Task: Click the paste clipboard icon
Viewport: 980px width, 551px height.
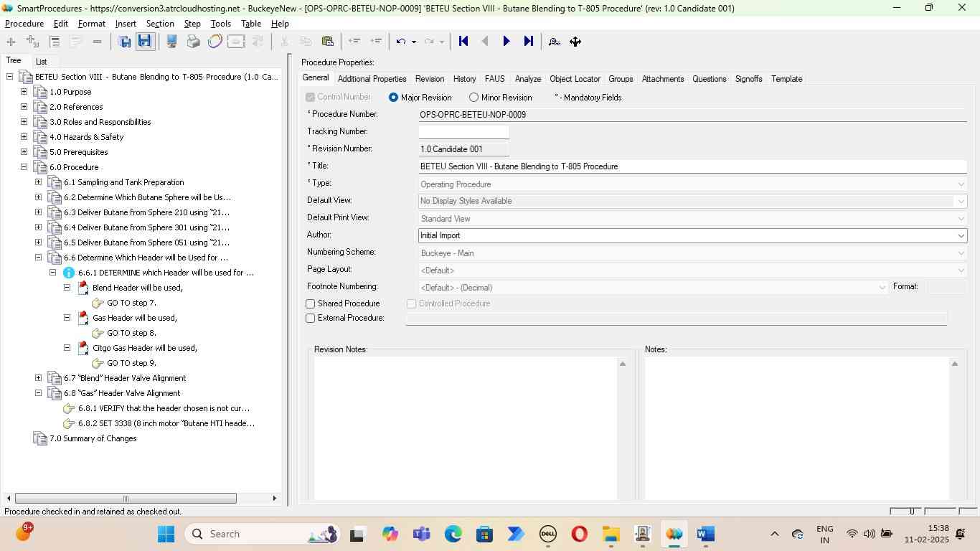Action: pos(327,42)
